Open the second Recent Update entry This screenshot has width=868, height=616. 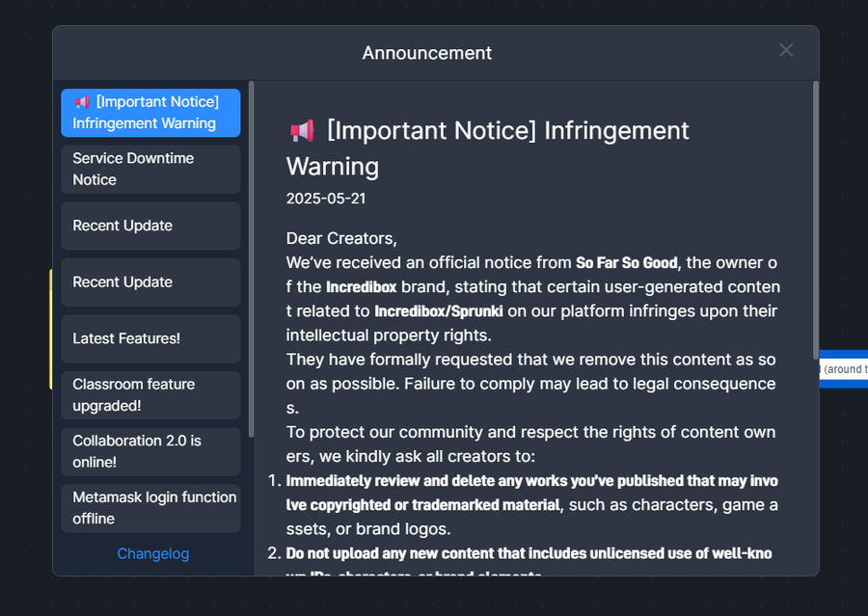pos(150,282)
